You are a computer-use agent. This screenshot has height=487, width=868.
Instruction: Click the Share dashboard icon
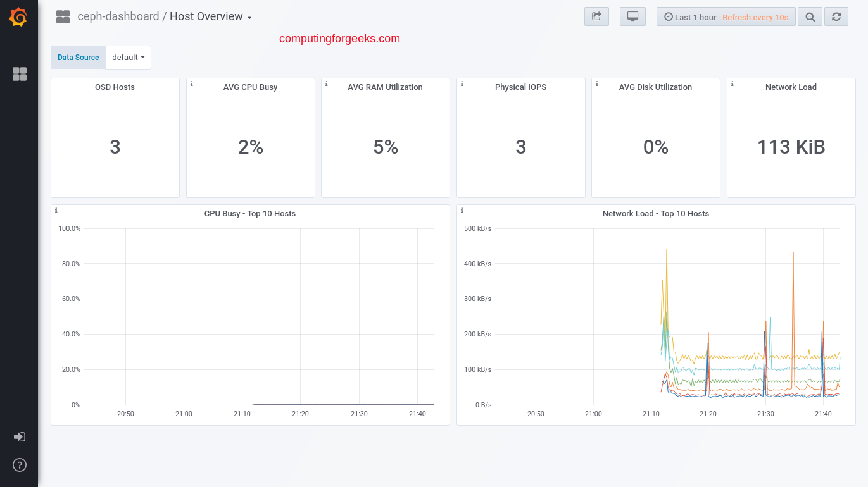tap(596, 17)
